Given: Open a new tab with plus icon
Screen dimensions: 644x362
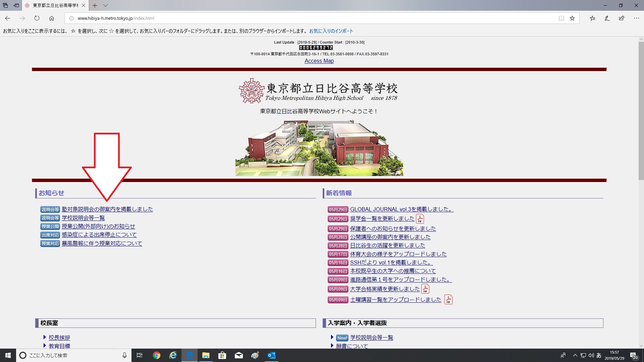Looking at the screenshot, I should pyautogui.click(x=95, y=5).
